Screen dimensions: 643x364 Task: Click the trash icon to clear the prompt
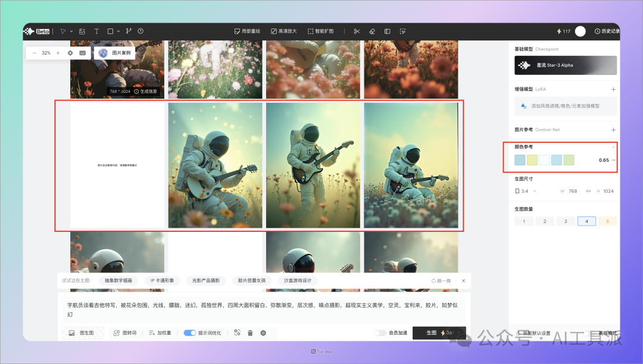click(x=249, y=333)
